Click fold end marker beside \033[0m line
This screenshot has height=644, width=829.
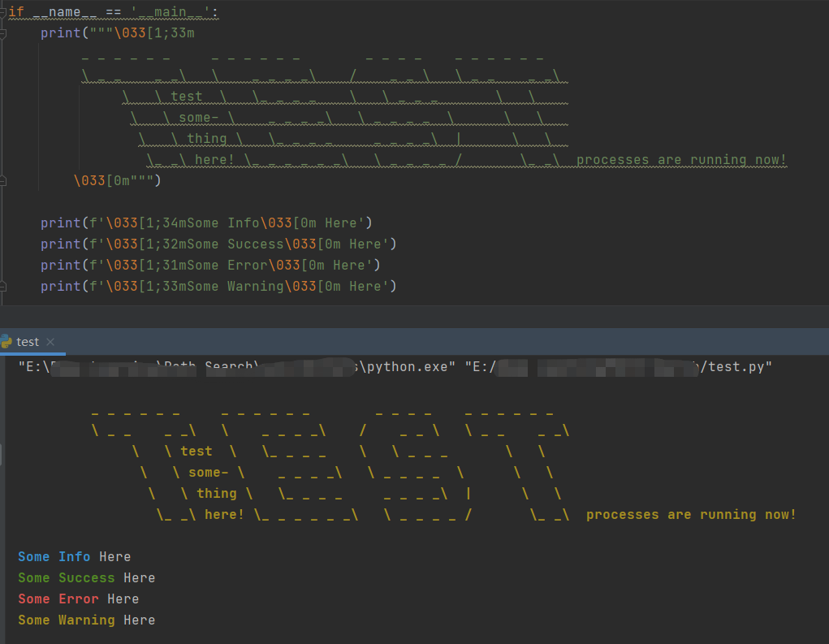(2, 181)
